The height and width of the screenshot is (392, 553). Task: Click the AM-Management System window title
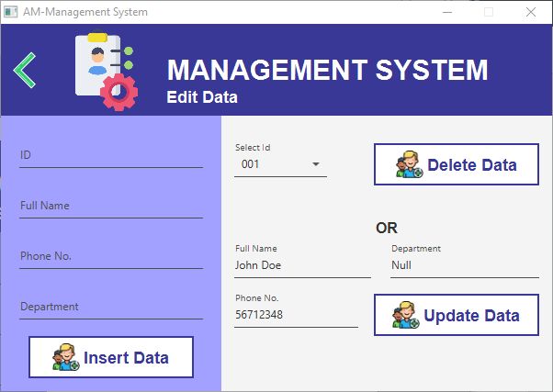click(85, 12)
